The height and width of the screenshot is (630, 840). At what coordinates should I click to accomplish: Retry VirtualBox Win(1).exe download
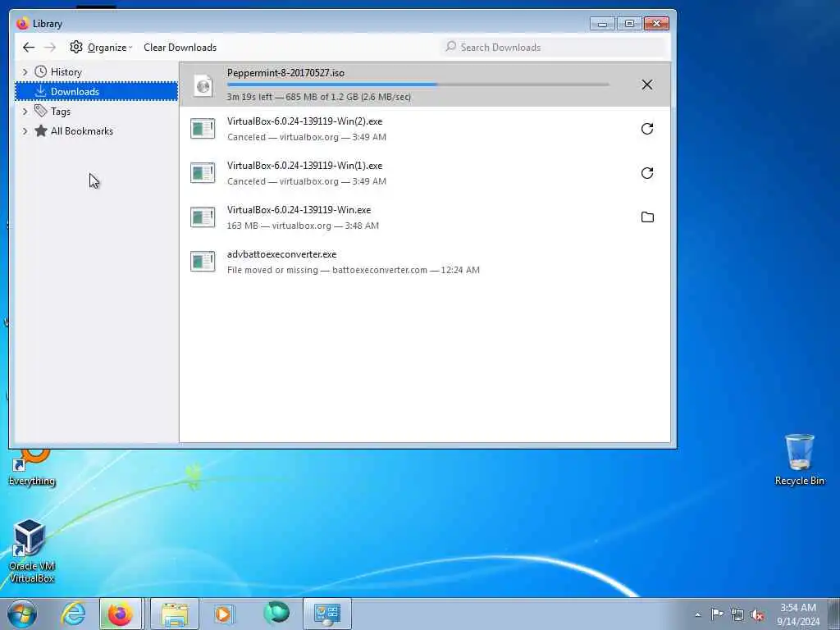click(x=647, y=173)
